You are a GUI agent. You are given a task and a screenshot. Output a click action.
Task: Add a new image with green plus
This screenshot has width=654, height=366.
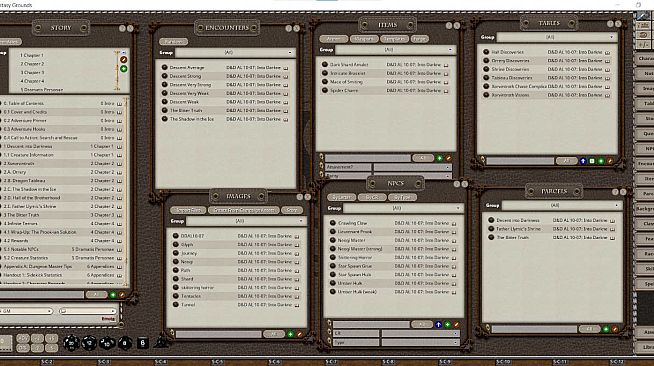[291, 334]
